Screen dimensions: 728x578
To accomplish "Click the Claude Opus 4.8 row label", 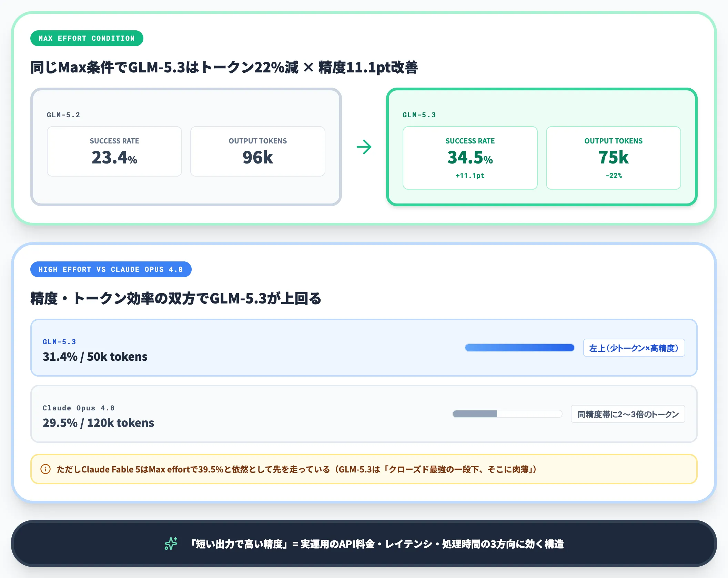I will tap(79, 408).
